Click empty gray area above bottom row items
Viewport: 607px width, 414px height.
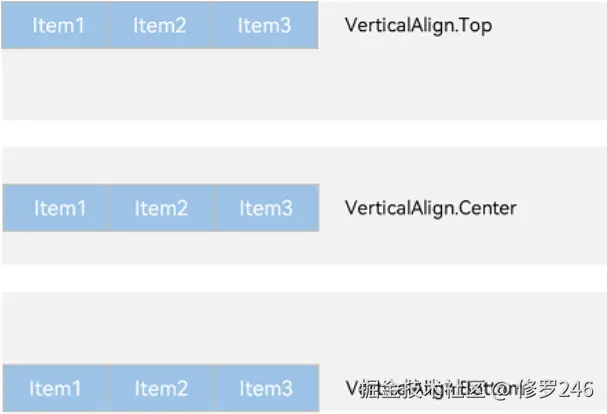coord(160,328)
